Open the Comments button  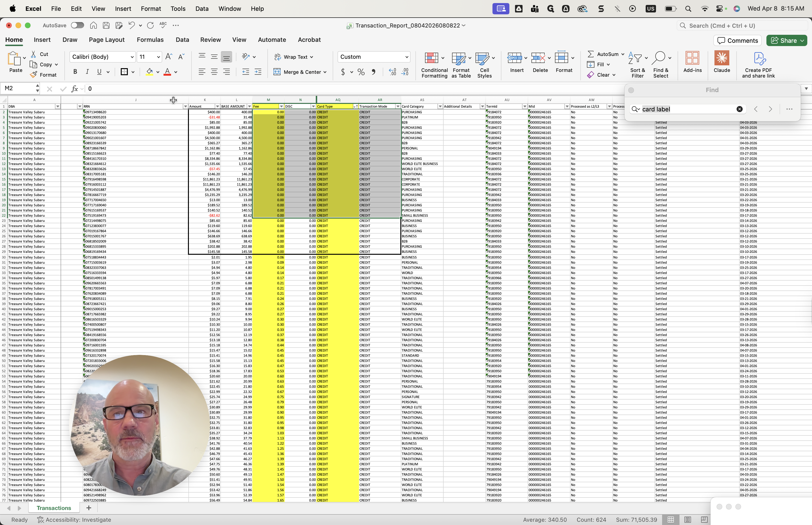pyautogui.click(x=737, y=41)
